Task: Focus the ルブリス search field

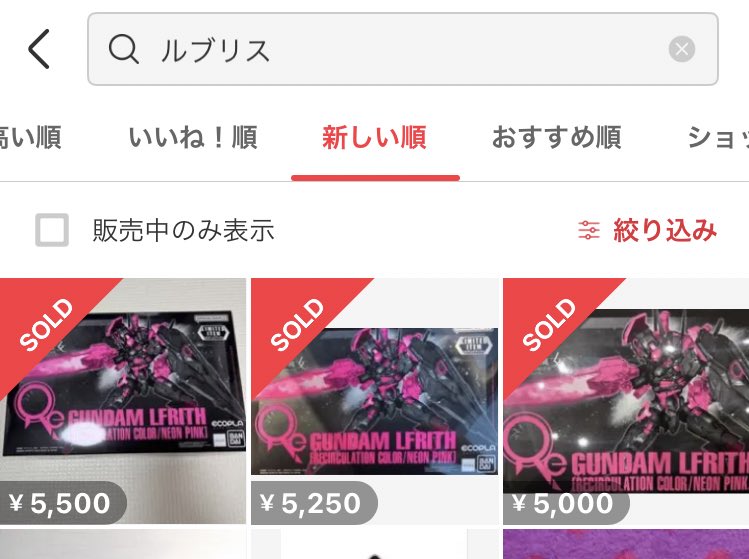Action: pos(403,49)
